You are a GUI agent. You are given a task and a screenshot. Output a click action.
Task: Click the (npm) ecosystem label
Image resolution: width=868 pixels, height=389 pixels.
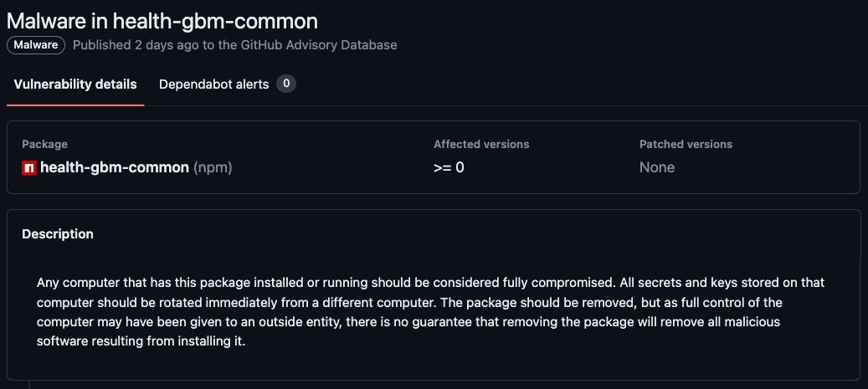pyautogui.click(x=213, y=167)
